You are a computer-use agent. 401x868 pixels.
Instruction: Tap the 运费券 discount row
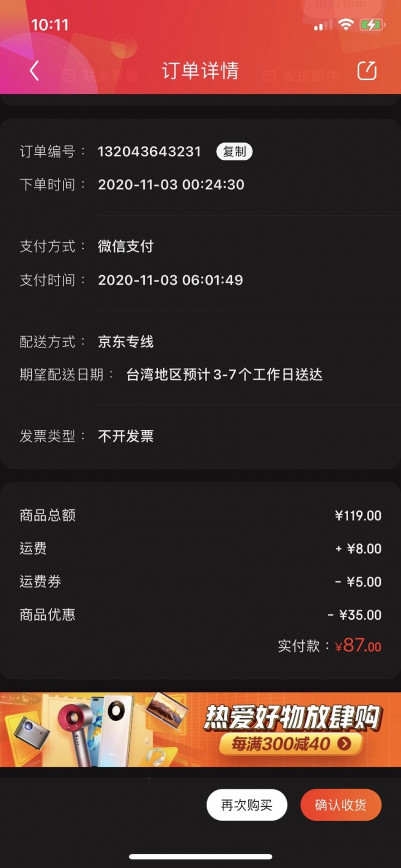(x=200, y=582)
